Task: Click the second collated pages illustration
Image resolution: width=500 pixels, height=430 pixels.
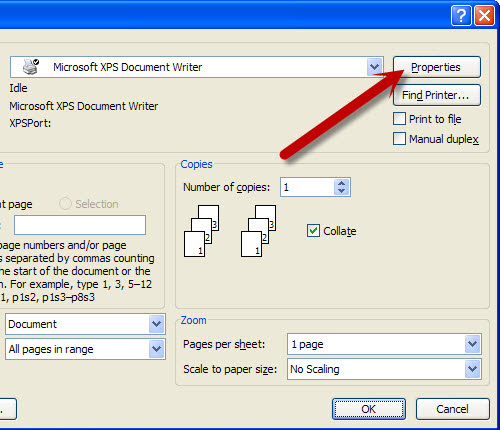Action: click(x=258, y=231)
